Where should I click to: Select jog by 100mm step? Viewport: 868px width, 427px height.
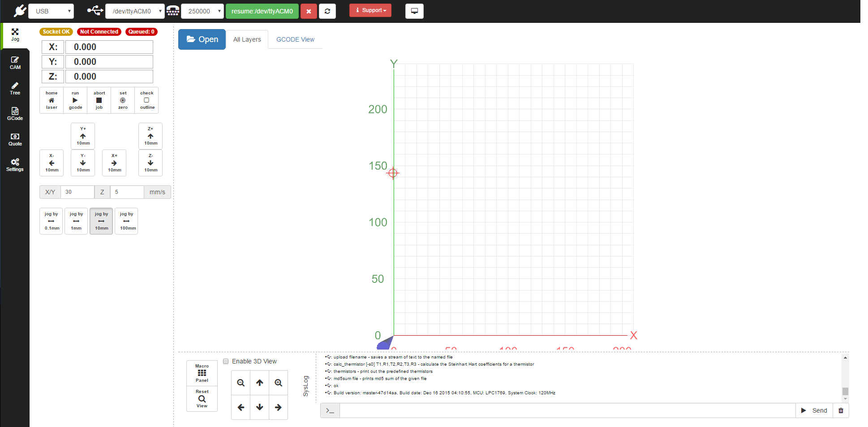tap(126, 221)
